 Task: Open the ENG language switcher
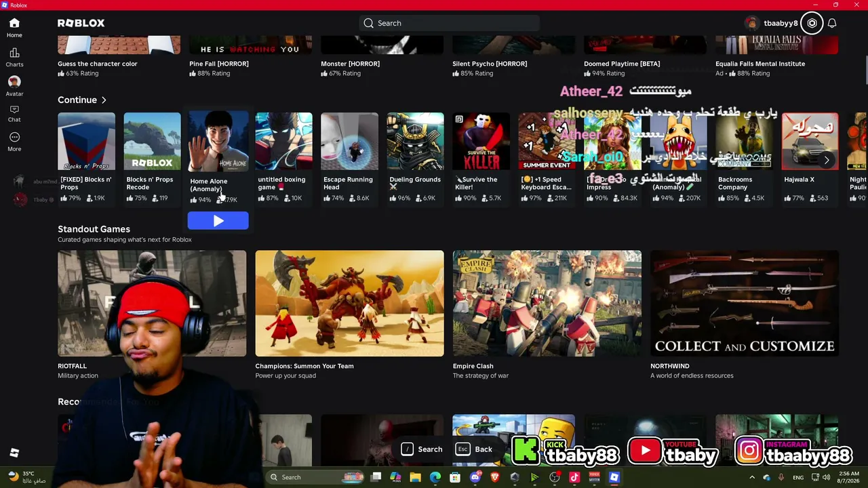tap(798, 477)
